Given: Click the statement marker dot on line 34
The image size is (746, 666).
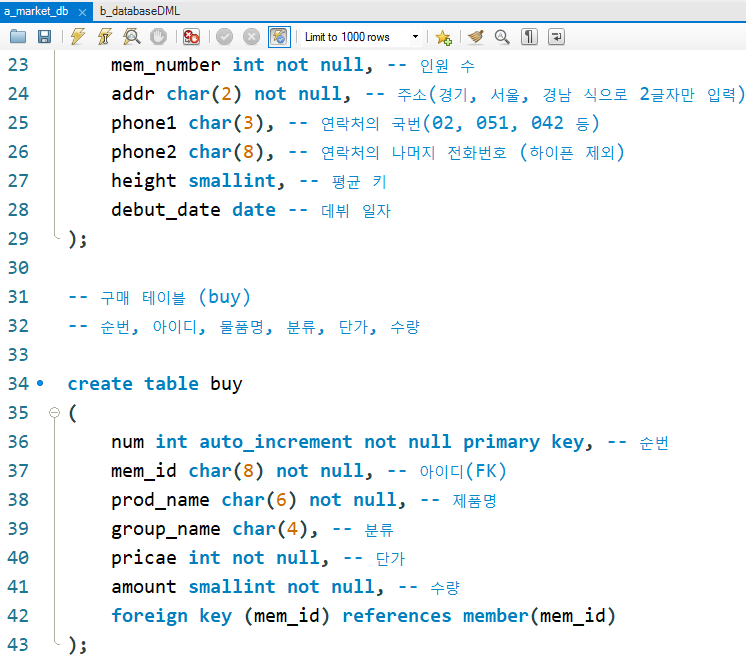Looking at the screenshot, I should 40,383.
